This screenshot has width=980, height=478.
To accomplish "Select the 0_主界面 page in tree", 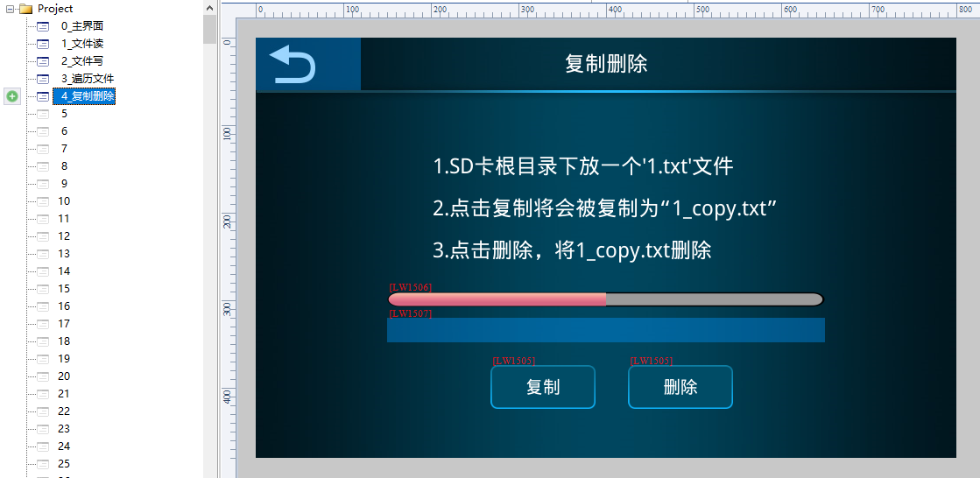I will [x=82, y=26].
